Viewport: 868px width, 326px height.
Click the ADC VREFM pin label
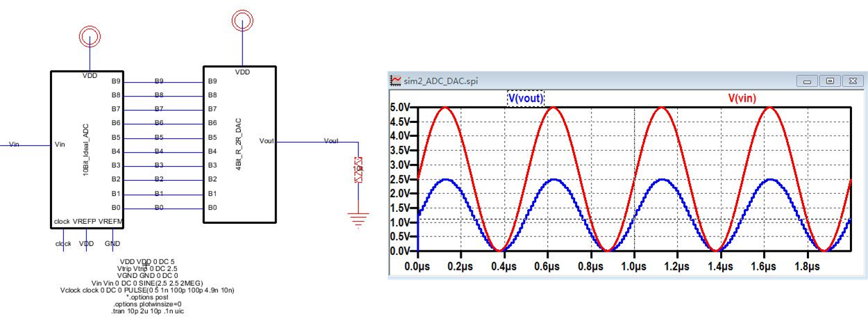110,222
